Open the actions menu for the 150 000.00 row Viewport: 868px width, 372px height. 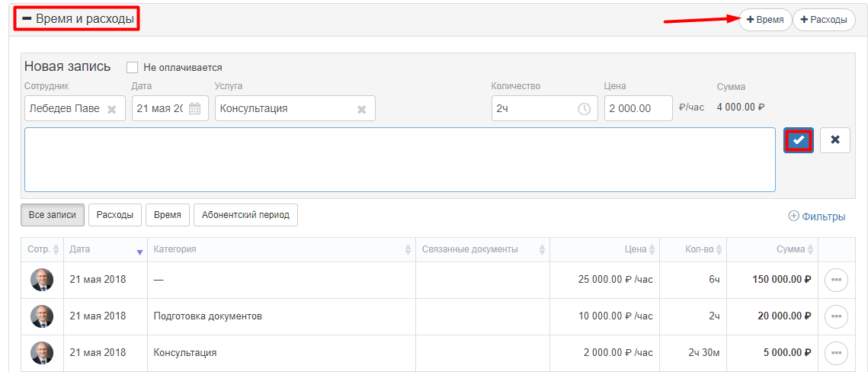coord(836,280)
